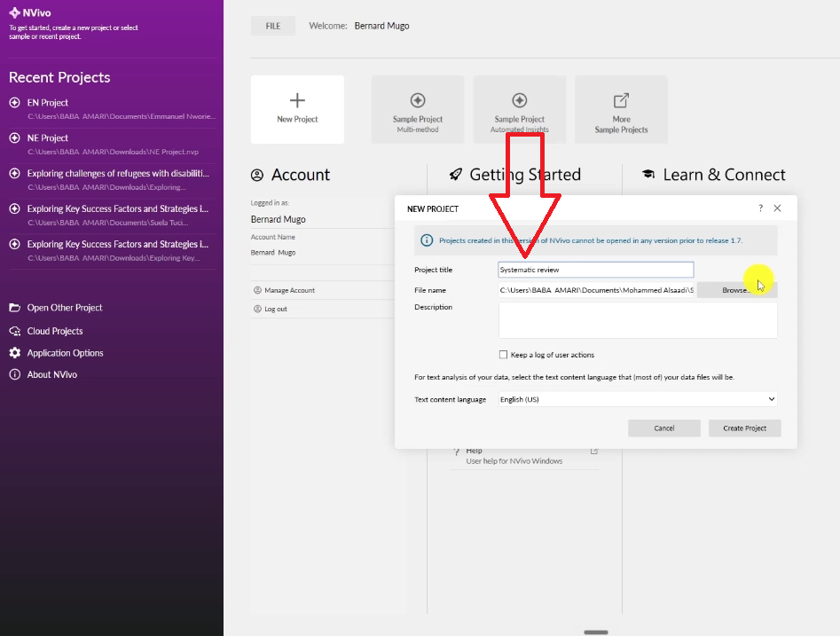The width and height of the screenshot is (840, 636).
Task: Click the info icon in version notice
Action: click(x=427, y=240)
